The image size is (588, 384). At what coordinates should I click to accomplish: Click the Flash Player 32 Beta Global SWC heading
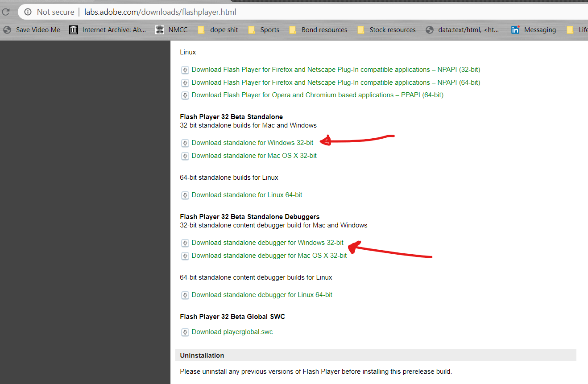232,317
